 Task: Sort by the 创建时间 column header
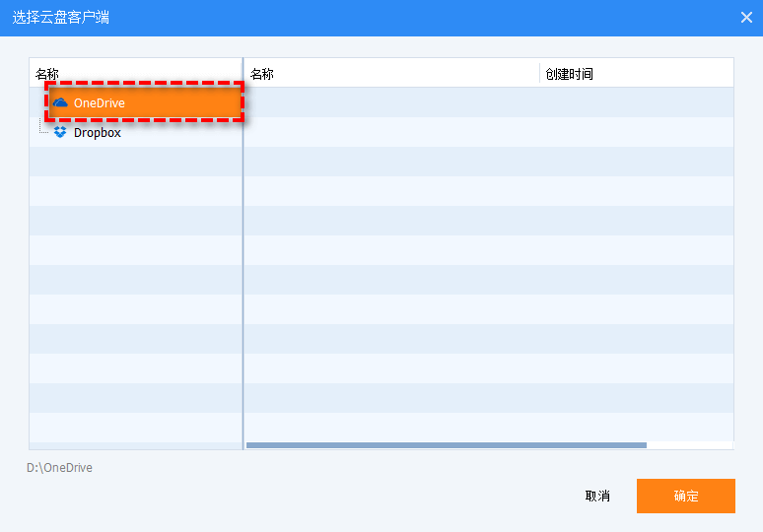(x=570, y=74)
